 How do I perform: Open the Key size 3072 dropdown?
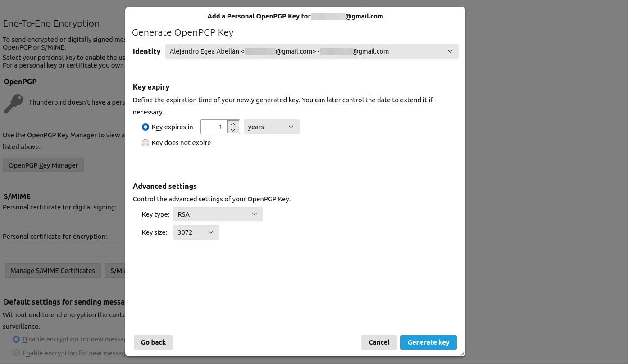[x=196, y=232]
